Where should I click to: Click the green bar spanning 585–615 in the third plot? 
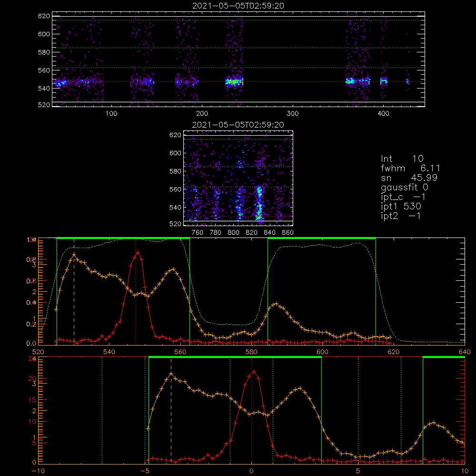click(322, 238)
